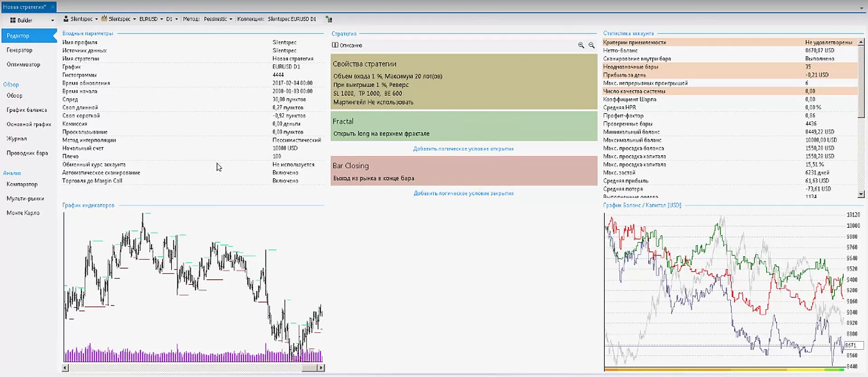This screenshot has width=868, height=377.
Task: Click the Профит-фактор row
Action: [730, 116]
